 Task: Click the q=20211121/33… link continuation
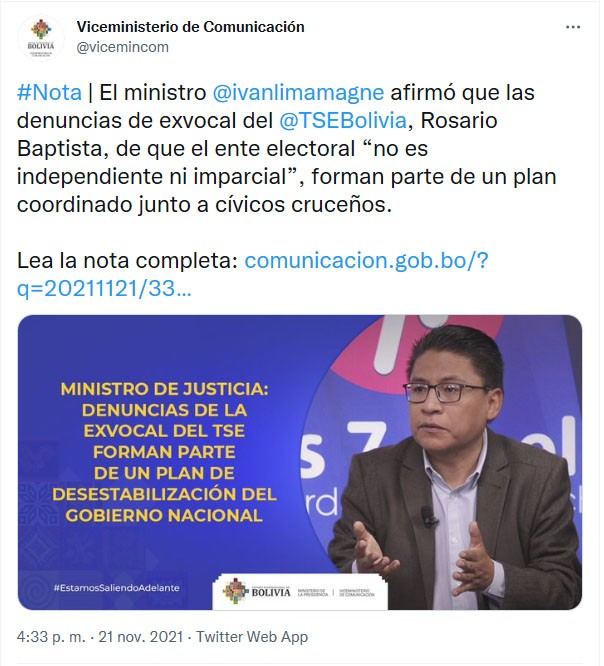tap(104, 288)
